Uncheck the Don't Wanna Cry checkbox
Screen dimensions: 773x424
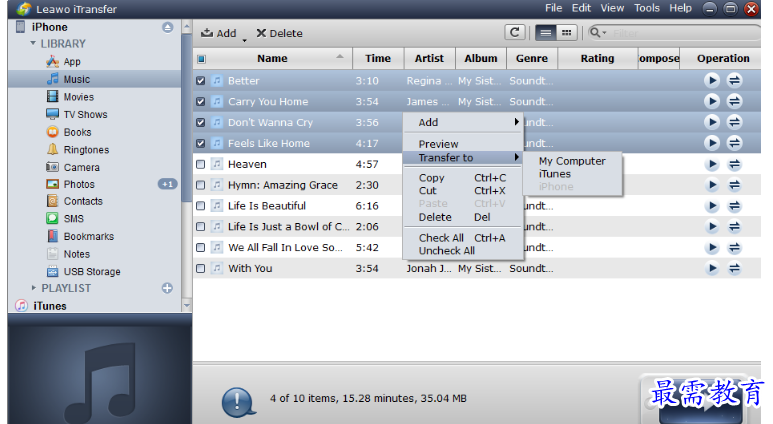coord(200,122)
